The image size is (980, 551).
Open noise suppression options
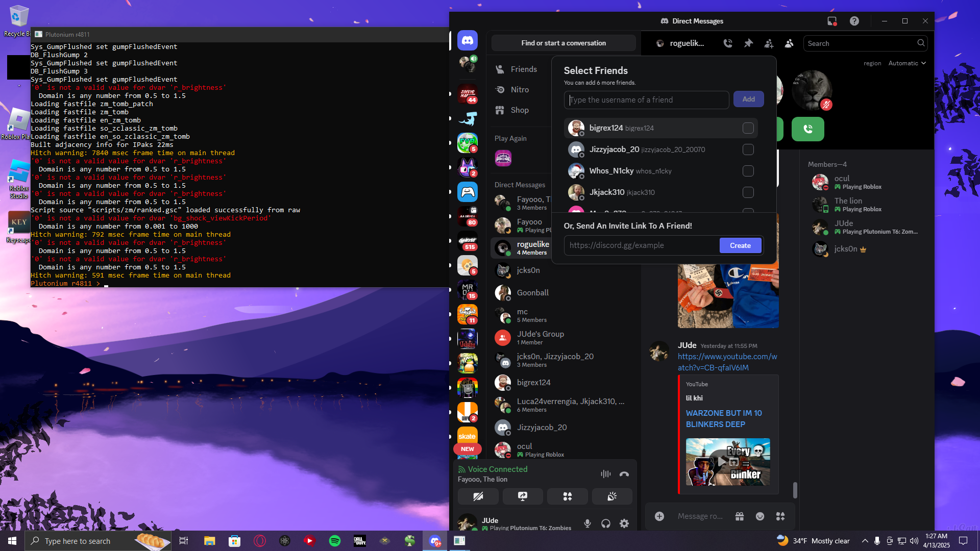606,474
